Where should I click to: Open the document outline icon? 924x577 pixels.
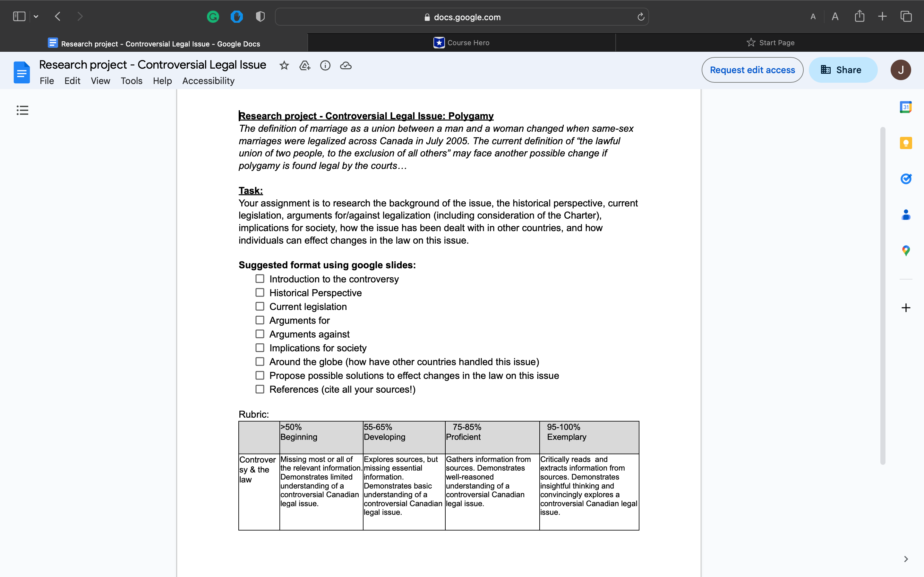tap(22, 110)
